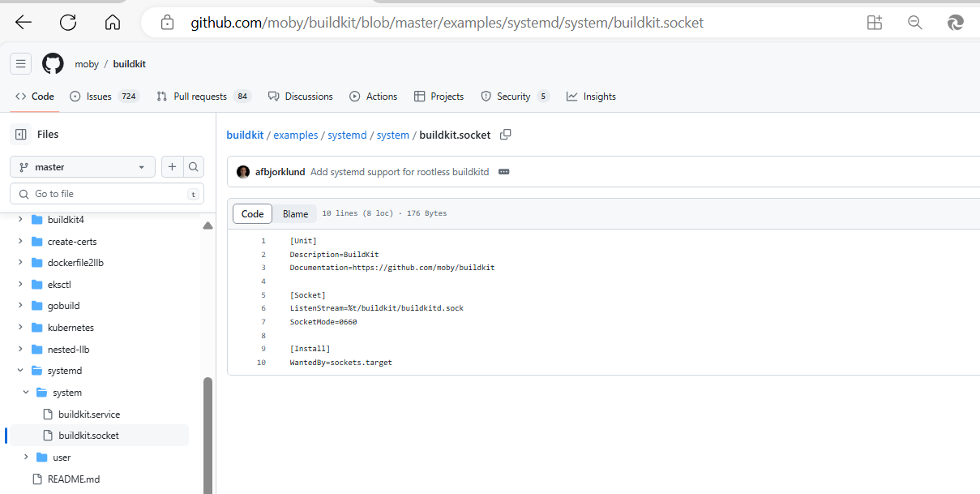The height and width of the screenshot is (494, 980).
Task: Click afbjorklund's avatar
Action: 243,172
